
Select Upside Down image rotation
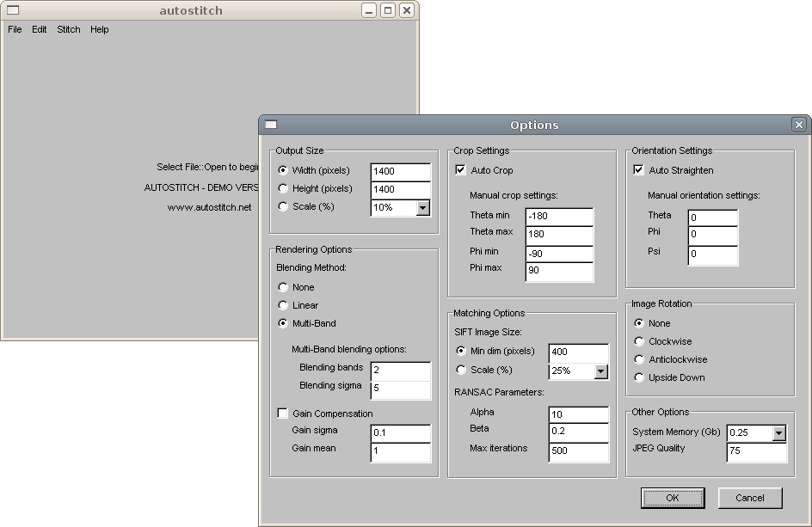tap(639, 378)
